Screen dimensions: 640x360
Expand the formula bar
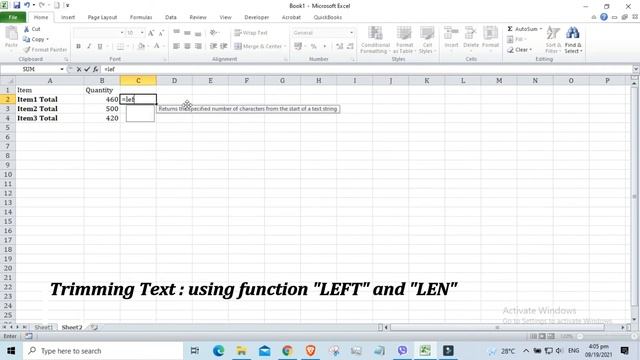coord(636,69)
